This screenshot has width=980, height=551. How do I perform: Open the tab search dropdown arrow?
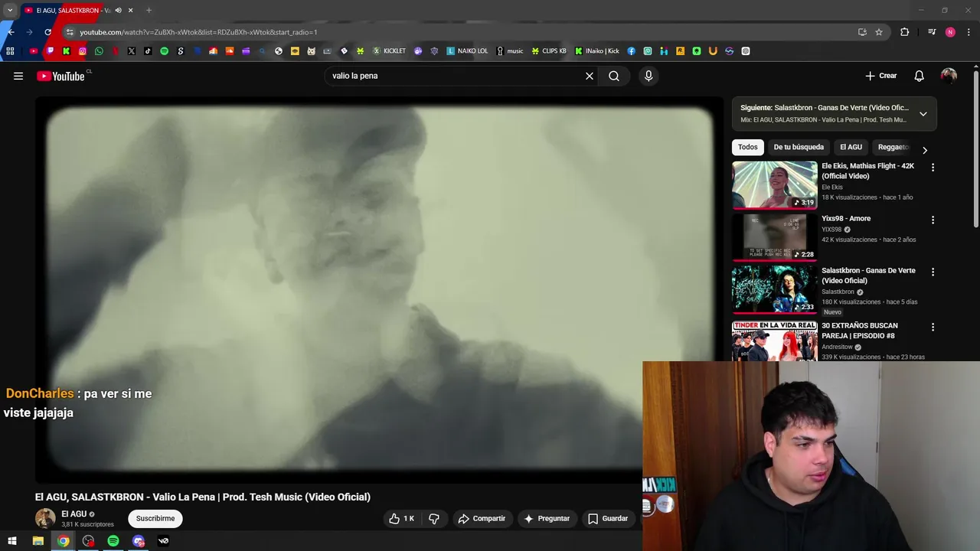coord(10,10)
